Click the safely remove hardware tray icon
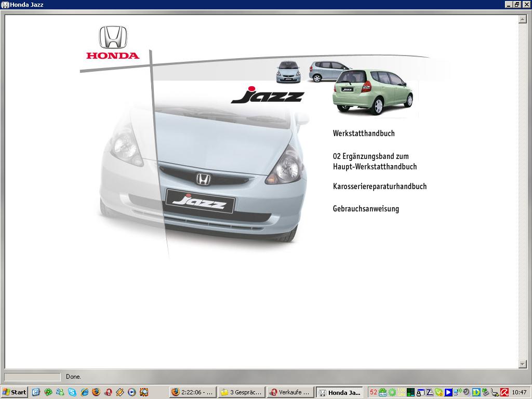 (485, 392)
